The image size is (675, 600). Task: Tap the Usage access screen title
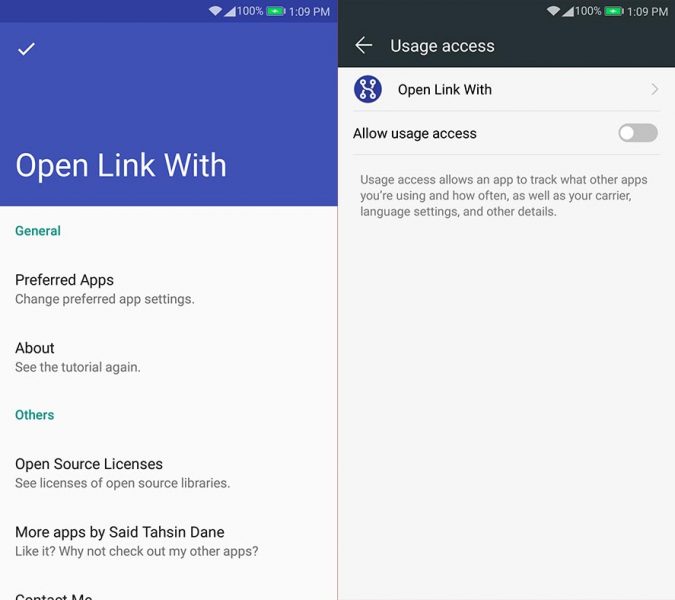(442, 45)
